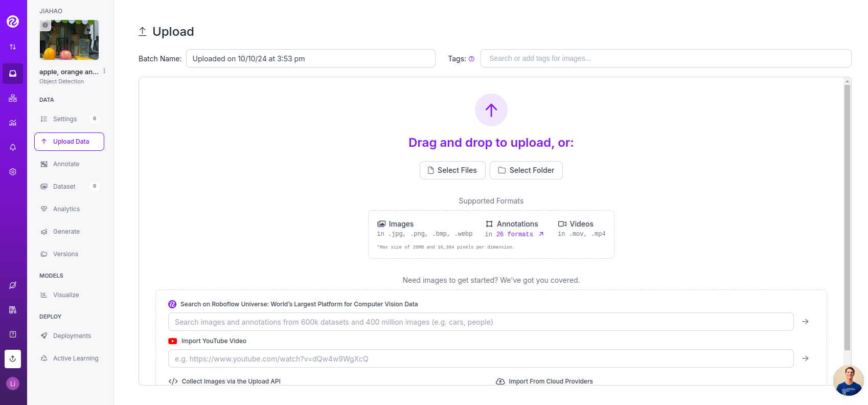
Task: Click the Select Files button
Action: coord(452,170)
